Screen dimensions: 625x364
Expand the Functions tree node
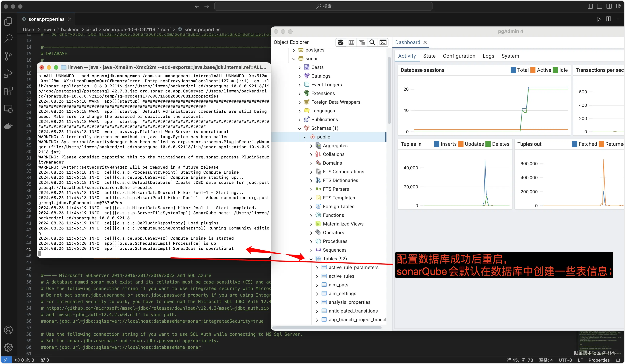[x=311, y=216]
